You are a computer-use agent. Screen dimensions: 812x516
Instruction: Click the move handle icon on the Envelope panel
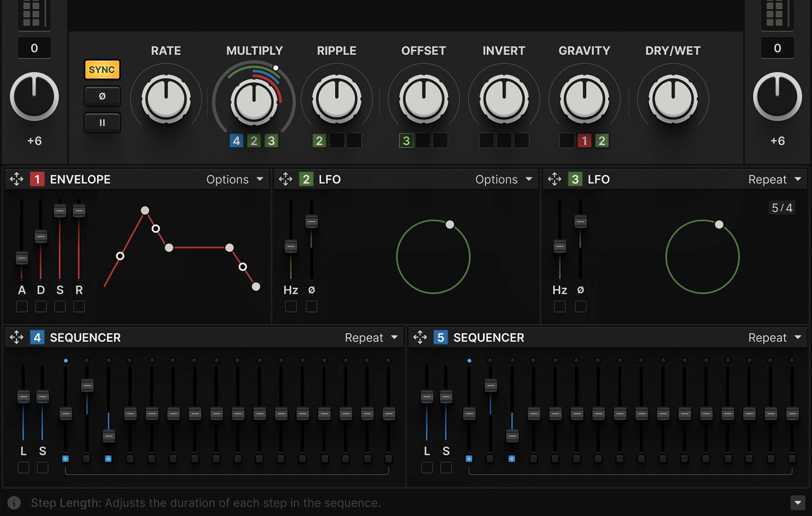click(17, 179)
